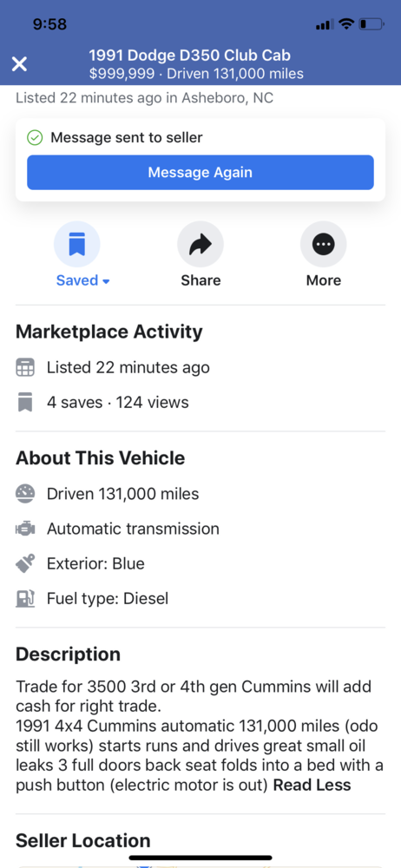Viewport: 401px width, 868px height.
Task: Open the More options ellipsis icon
Action: click(x=324, y=244)
